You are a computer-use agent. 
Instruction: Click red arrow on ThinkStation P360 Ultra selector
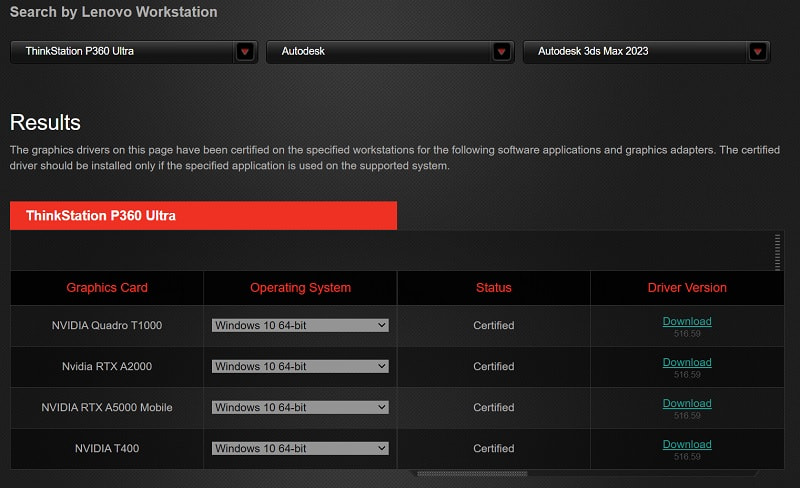245,52
